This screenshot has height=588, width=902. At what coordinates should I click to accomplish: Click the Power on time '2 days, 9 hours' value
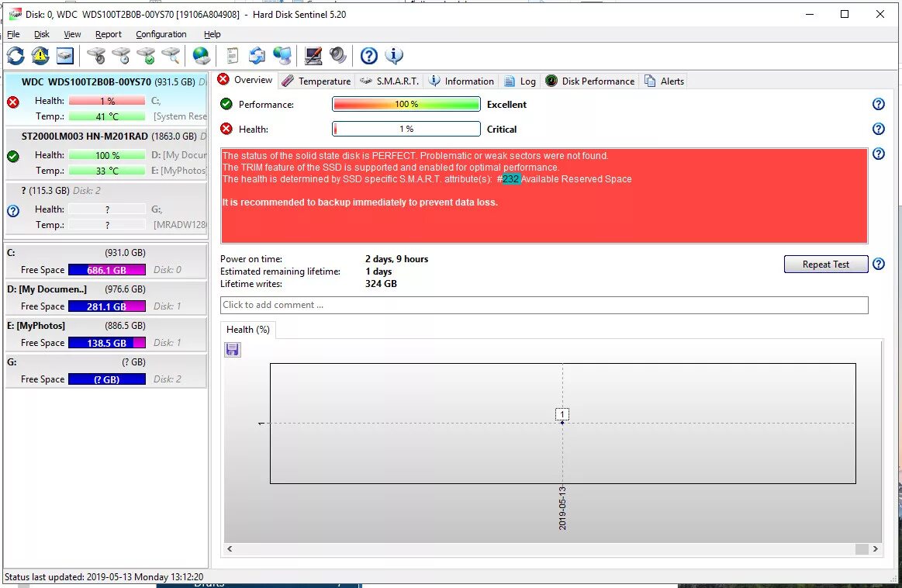coord(397,259)
